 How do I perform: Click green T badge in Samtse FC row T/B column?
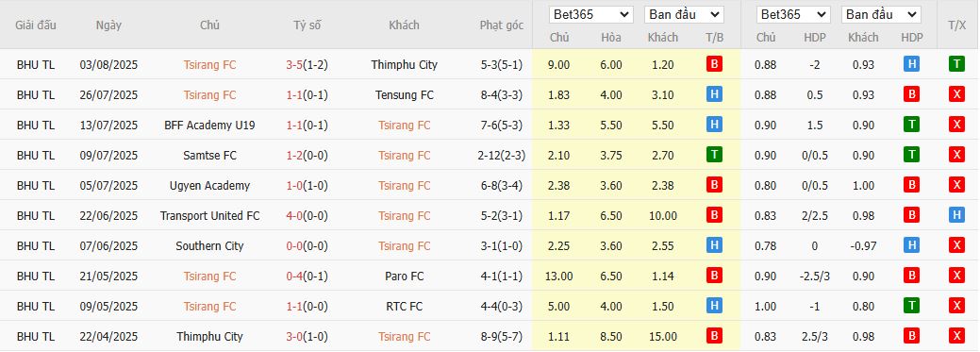click(714, 155)
